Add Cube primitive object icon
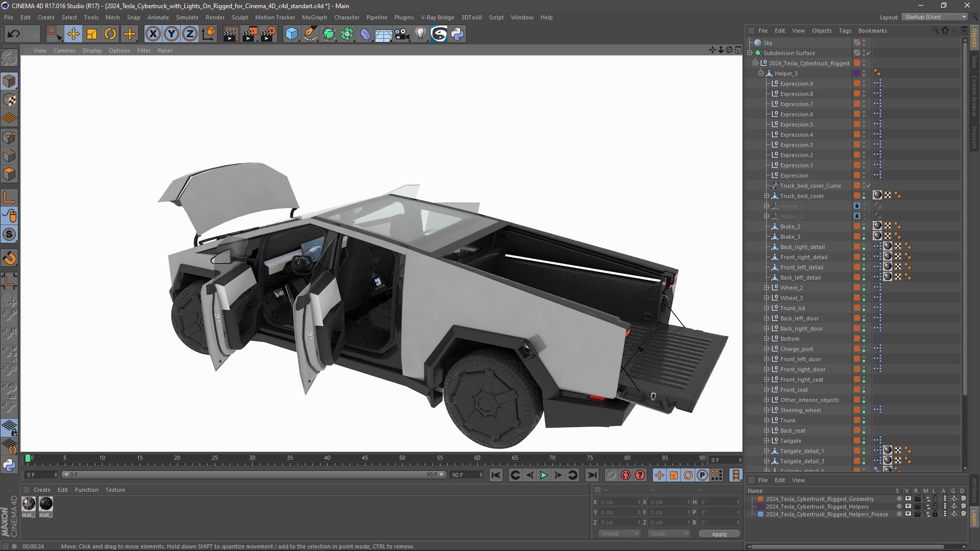 coord(291,34)
